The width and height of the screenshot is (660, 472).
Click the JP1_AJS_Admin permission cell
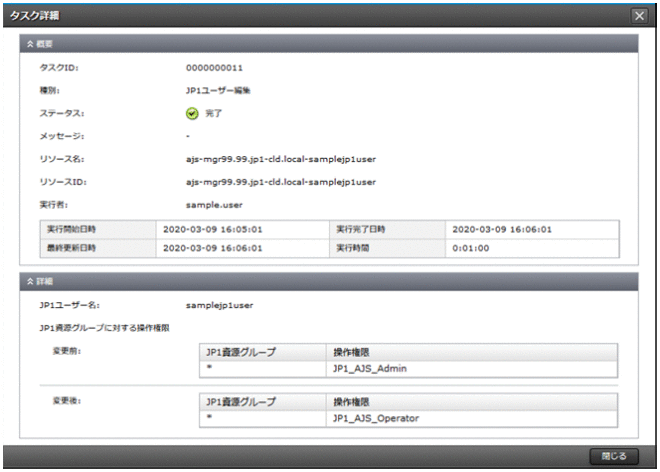point(472,369)
